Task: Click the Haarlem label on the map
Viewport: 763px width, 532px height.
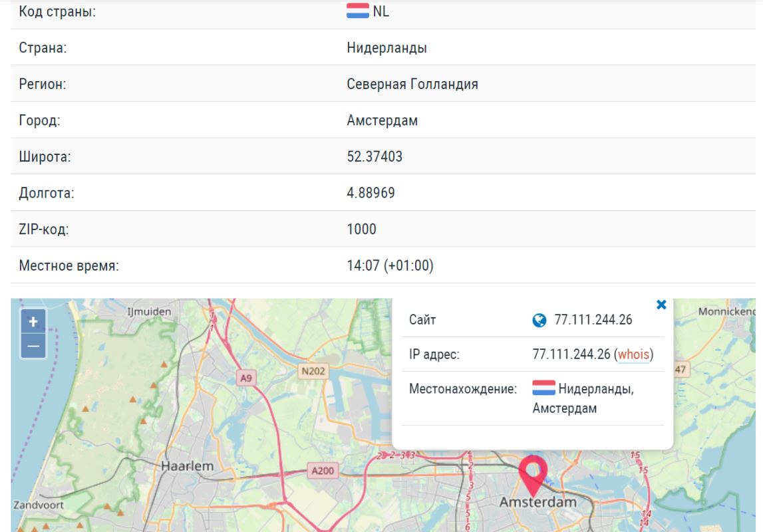Action: coord(188,465)
